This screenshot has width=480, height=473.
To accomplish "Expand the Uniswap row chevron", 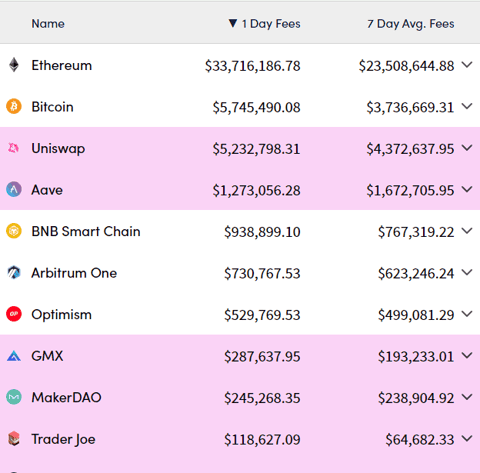I will pos(467,148).
